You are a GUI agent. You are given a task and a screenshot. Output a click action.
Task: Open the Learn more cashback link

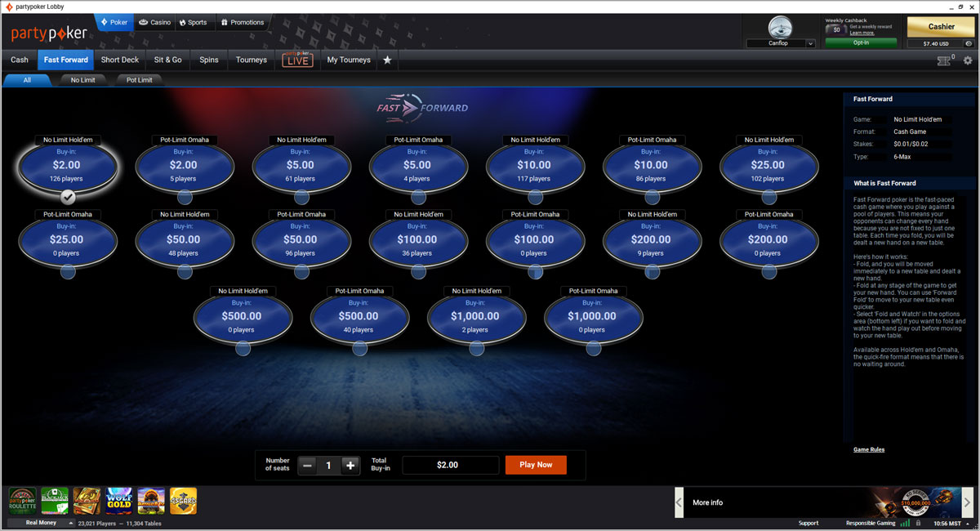click(x=862, y=33)
